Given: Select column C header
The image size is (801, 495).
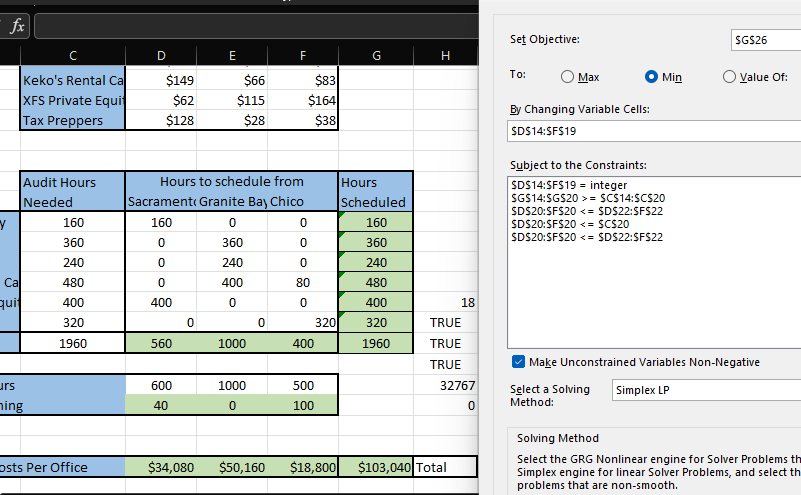Looking at the screenshot, I should point(73,56).
